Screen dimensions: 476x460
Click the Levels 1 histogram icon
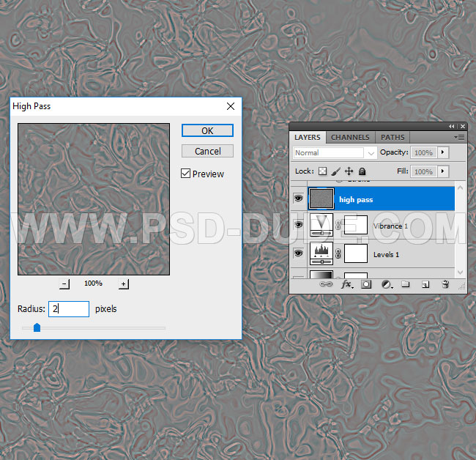click(321, 253)
